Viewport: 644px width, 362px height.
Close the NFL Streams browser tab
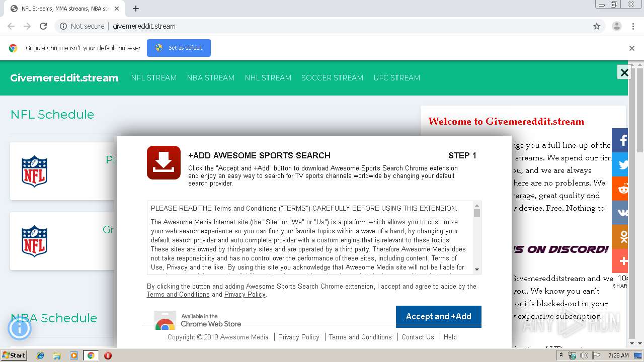click(117, 9)
